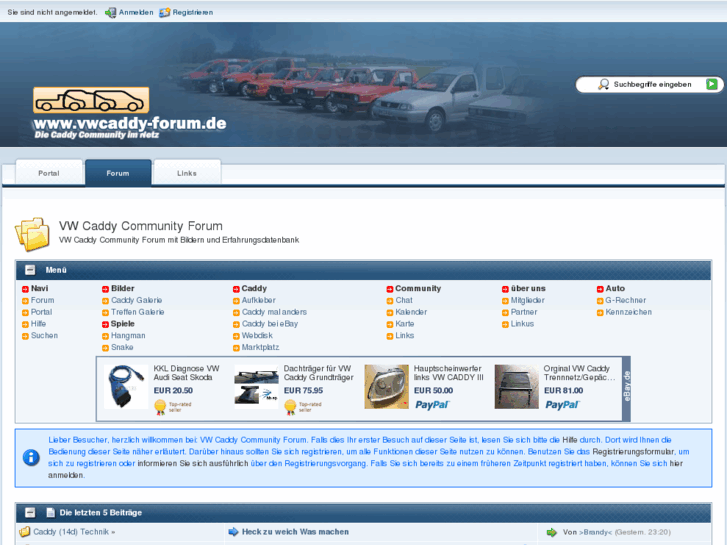Open the Hauptscheinwerfer links VW CADDY III listing
The height and width of the screenshot is (545, 727).
448,373
